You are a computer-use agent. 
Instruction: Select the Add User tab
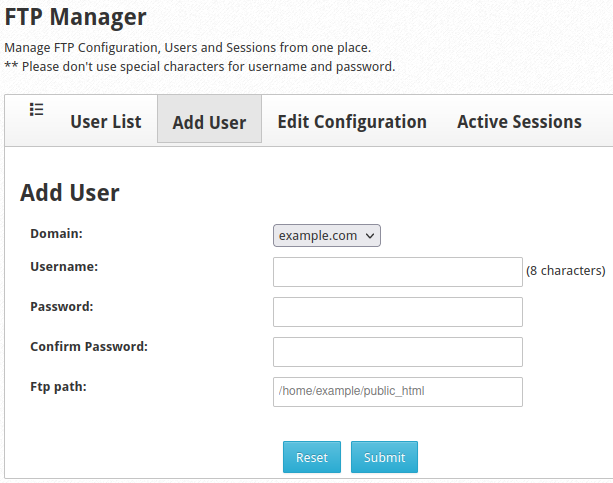point(209,122)
